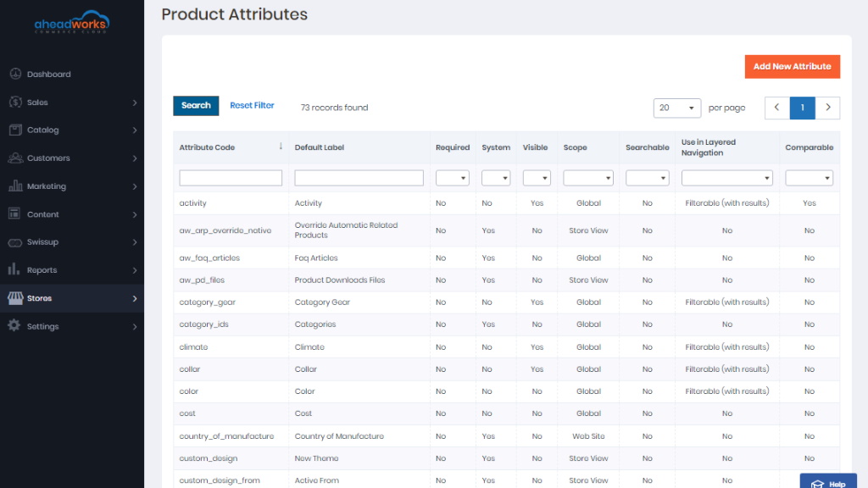The height and width of the screenshot is (488, 868).
Task: Go to next page arrow
Action: pos(827,108)
